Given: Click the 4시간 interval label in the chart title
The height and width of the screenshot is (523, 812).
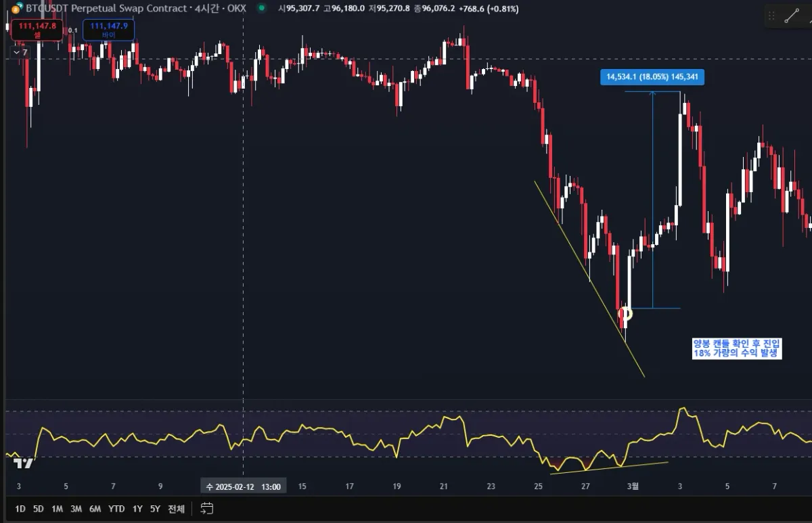Looking at the screenshot, I should [x=208, y=9].
